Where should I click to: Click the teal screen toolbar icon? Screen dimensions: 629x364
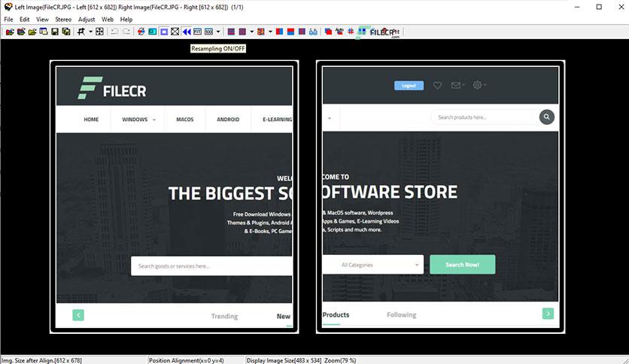point(153,32)
